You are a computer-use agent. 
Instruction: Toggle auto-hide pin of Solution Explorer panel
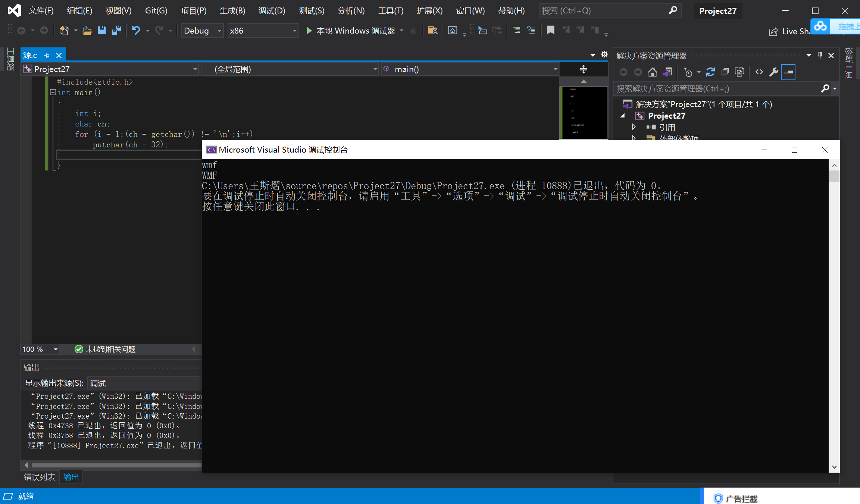pyautogui.click(x=820, y=56)
